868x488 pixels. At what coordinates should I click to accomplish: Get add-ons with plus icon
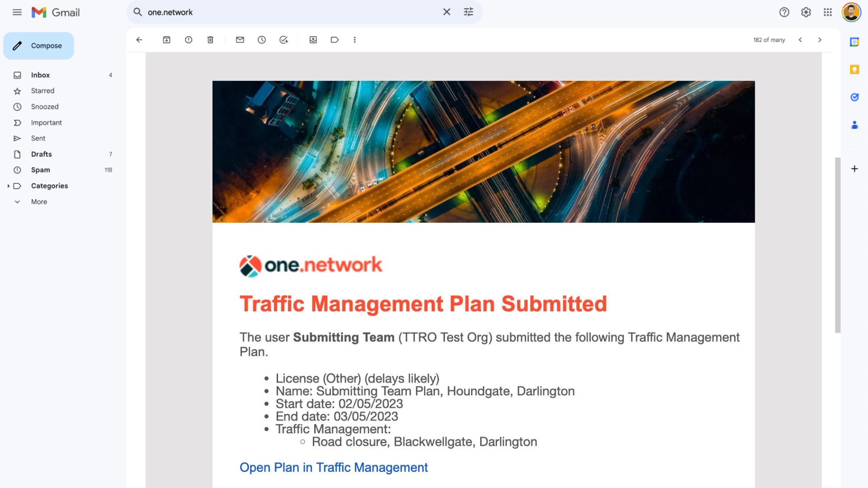pos(854,169)
